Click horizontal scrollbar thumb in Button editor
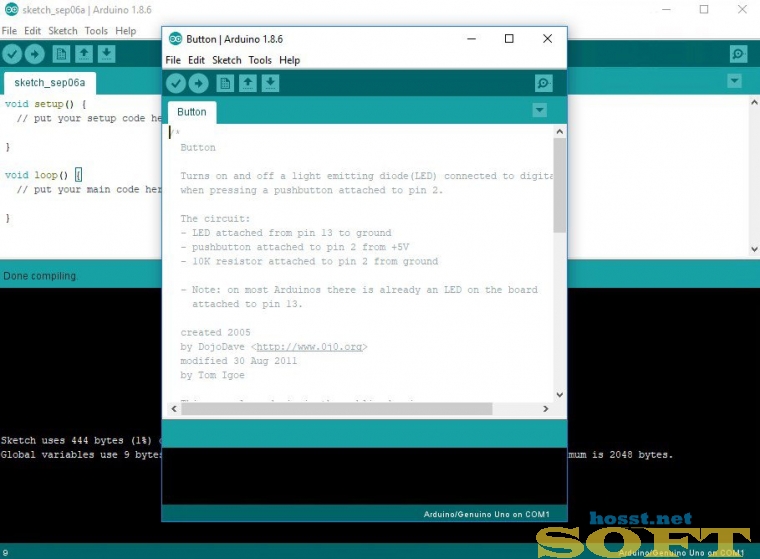 pyautogui.click(x=337, y=409)
